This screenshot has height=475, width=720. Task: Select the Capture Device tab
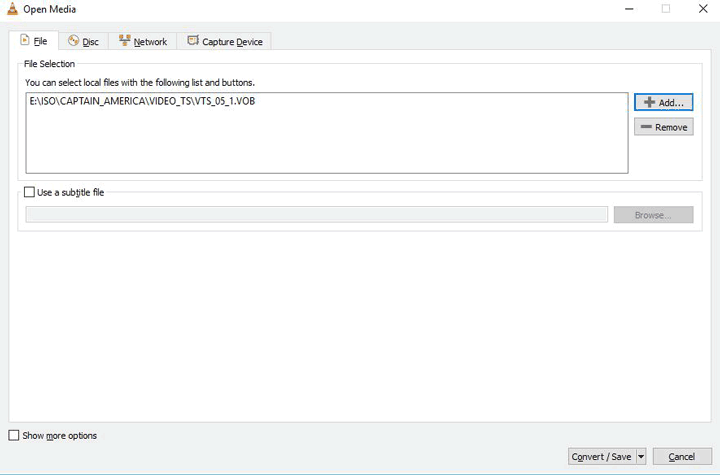pos(229,41)
